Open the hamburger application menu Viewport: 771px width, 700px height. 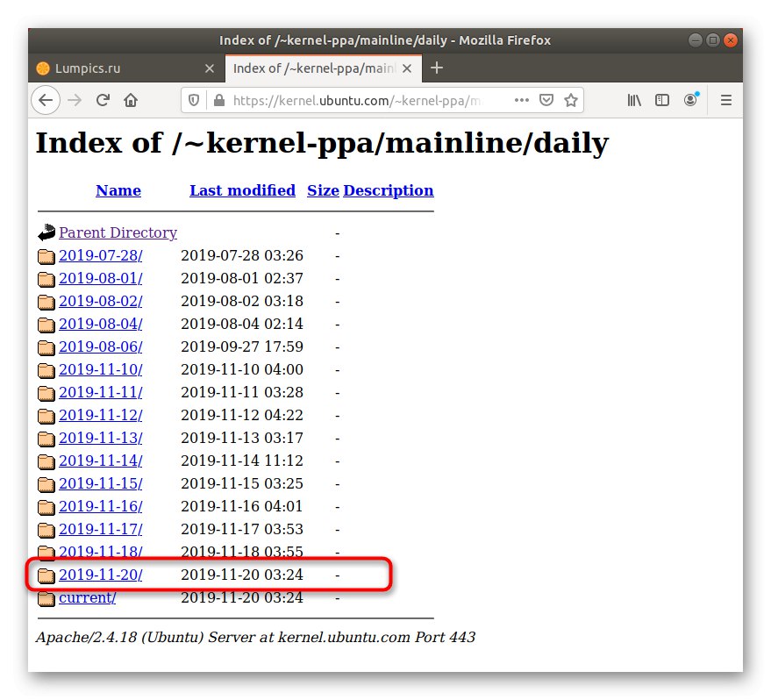pos(726,100)
